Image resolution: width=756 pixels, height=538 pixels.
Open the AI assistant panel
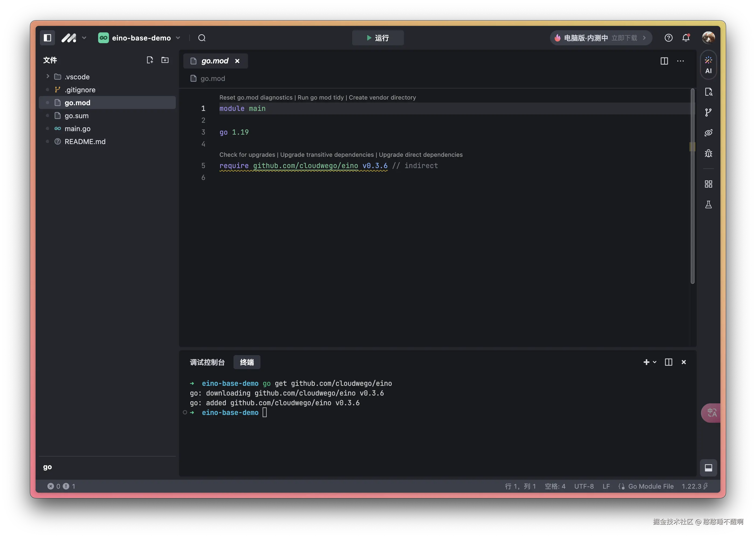(x=708, y=64)
